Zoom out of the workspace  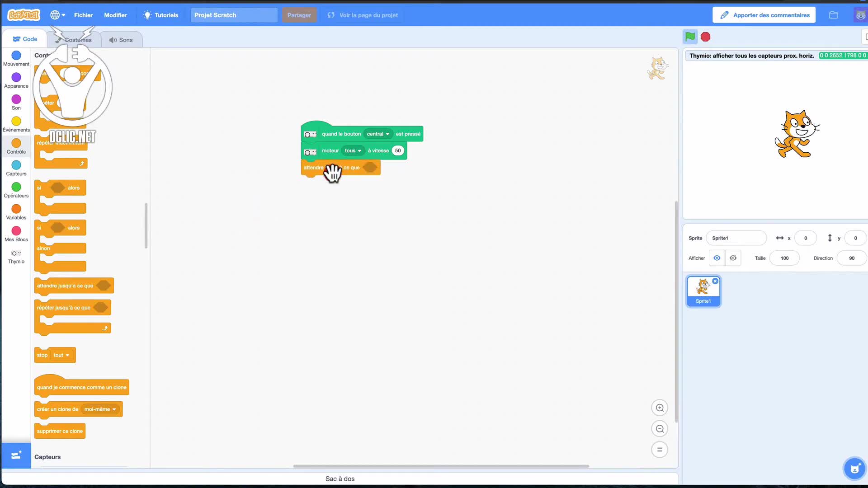pos(660,429)
